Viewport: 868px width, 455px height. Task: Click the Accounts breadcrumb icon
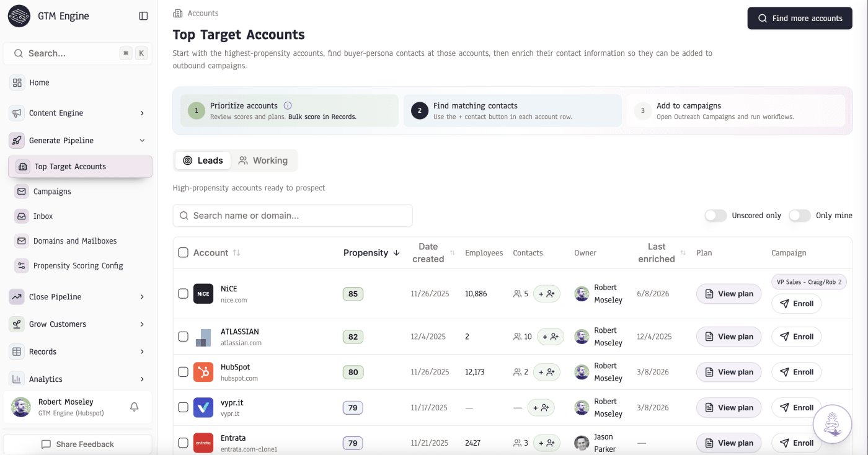[178, 13]
